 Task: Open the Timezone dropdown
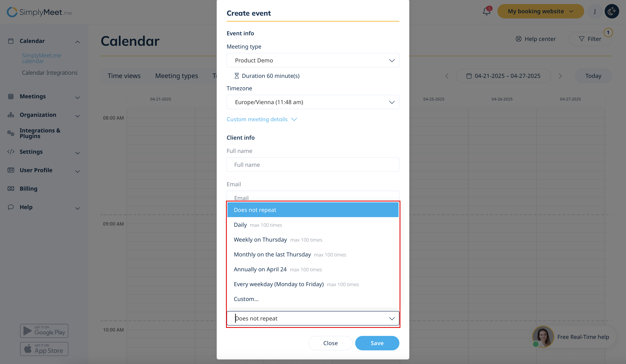click(x=313, y=102)
